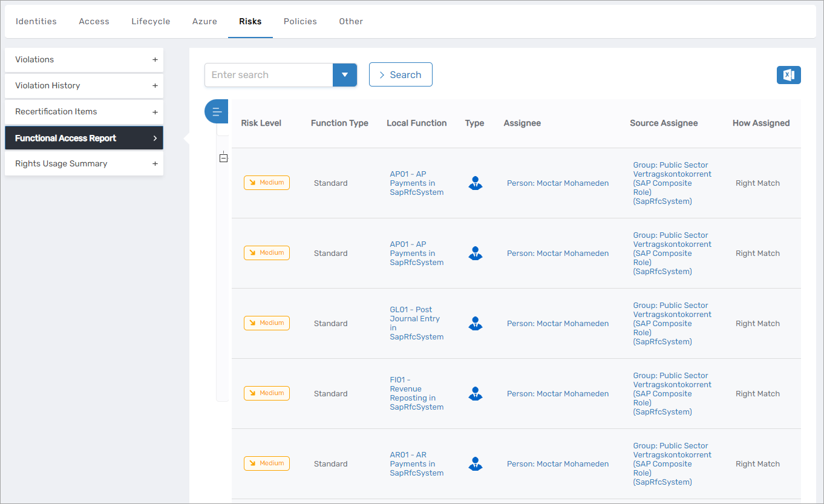Screen dimensions: 824x504
Task: Click person icon in AP01 first row
Action: click(476, 183)
